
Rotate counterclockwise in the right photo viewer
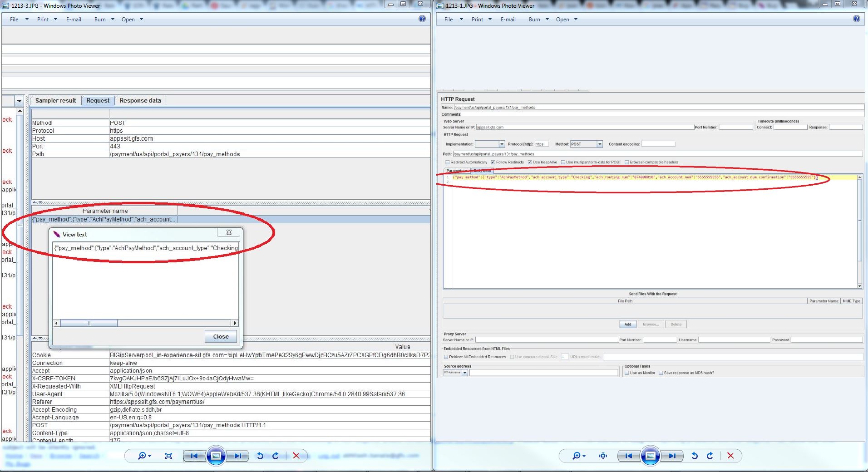[695, 456]
